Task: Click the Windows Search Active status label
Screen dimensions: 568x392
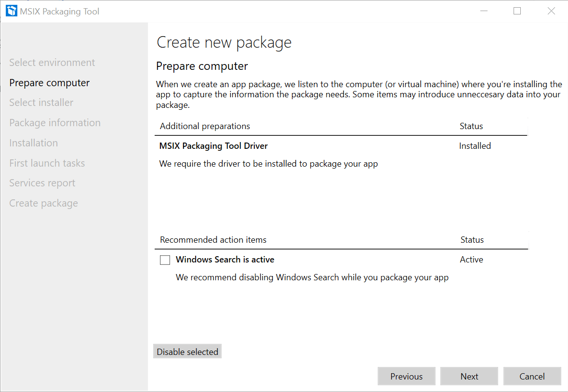Action: tap(471, 259)
